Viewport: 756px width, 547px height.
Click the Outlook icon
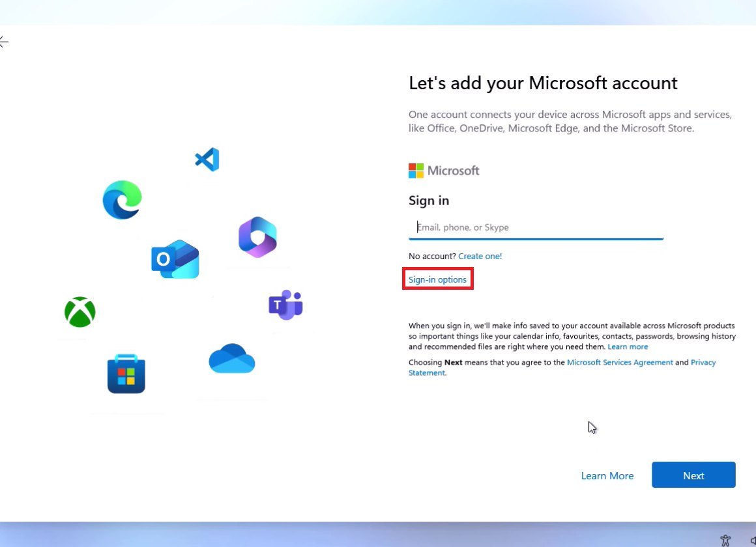click(x=175, y=259)
